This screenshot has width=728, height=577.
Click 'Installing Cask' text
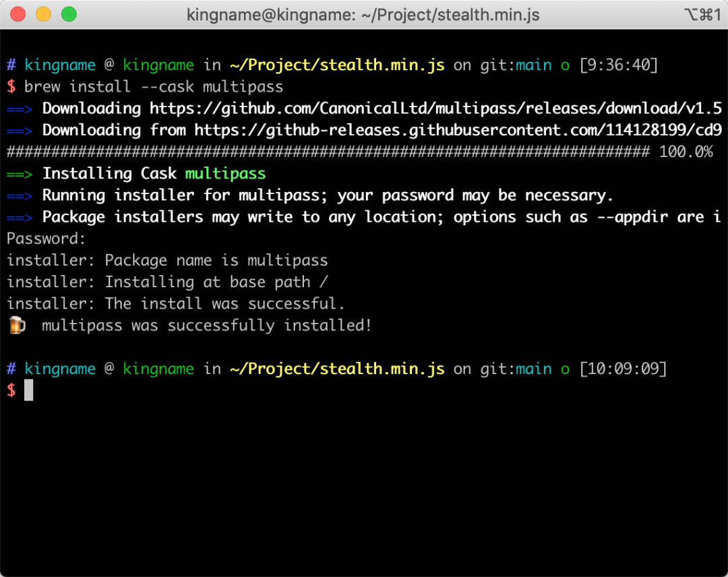pyautogui.click(x=109, y=174)
